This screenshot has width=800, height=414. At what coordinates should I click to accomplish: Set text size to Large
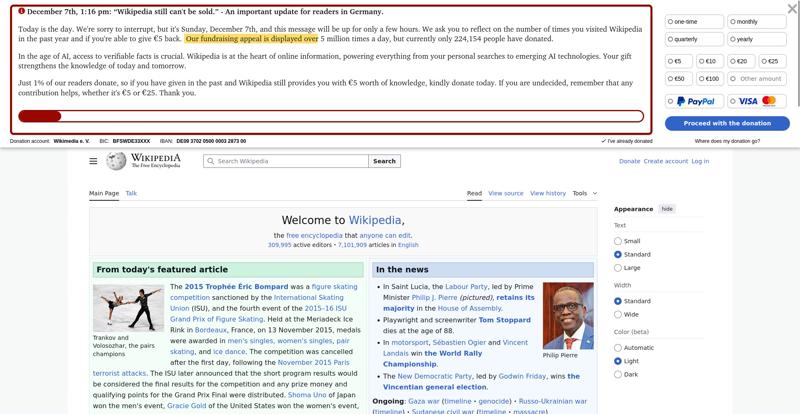(x=617, y=268)
